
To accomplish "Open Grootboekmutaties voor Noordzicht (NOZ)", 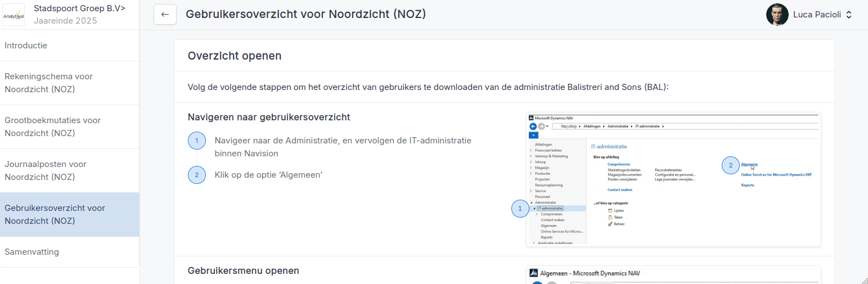I will coord(70,127).
